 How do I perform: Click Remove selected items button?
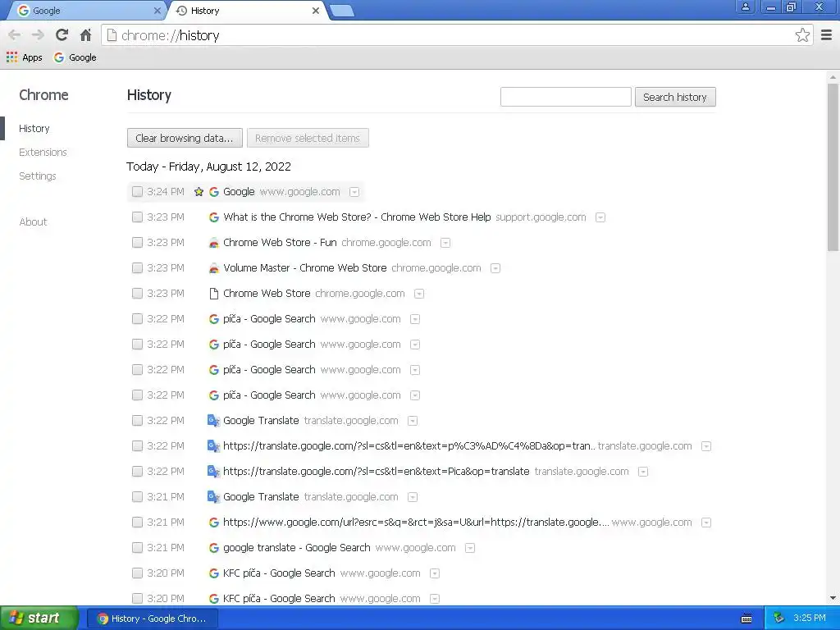308,138
